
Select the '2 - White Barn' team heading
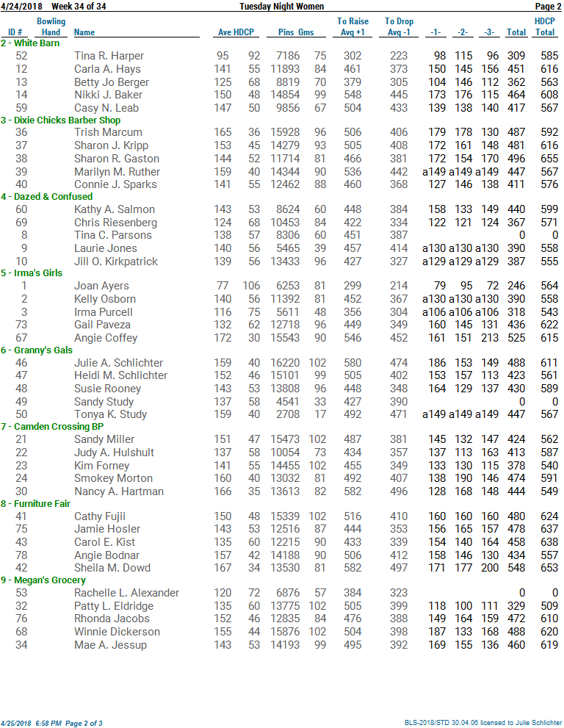(x=30, y=43)
